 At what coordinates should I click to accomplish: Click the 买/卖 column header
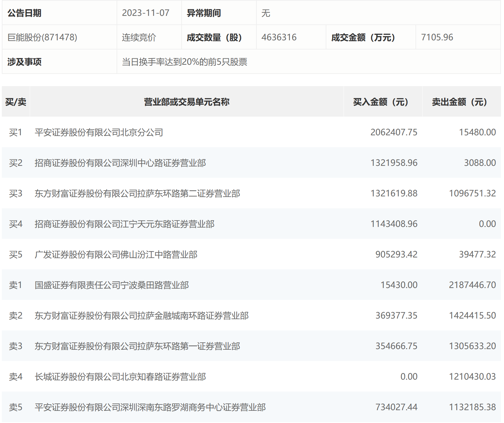coord(16,102)
